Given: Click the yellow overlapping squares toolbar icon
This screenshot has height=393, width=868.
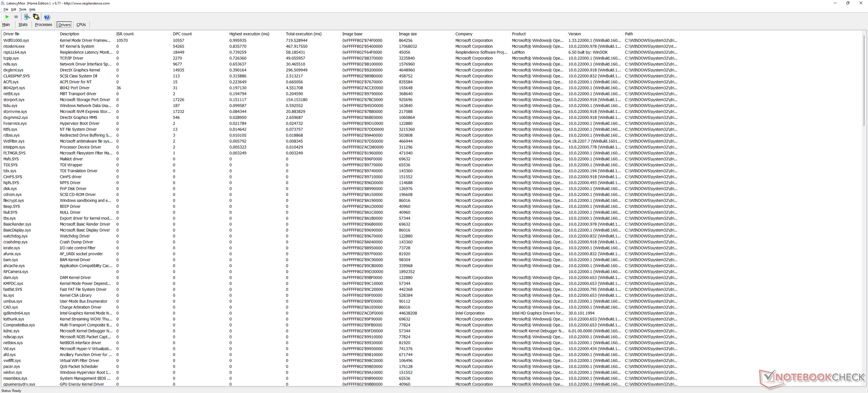Looking at the screenshot, I should point(36,17).
